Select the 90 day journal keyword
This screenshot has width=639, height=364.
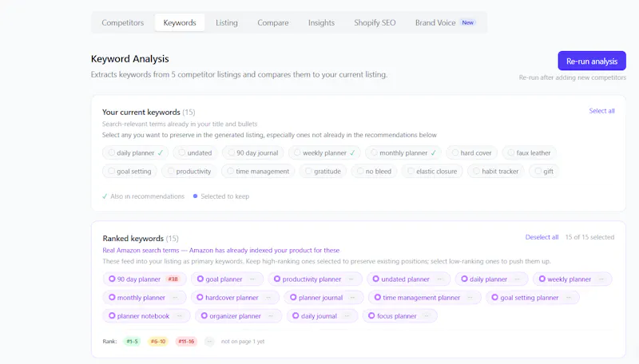coord(252,152)
